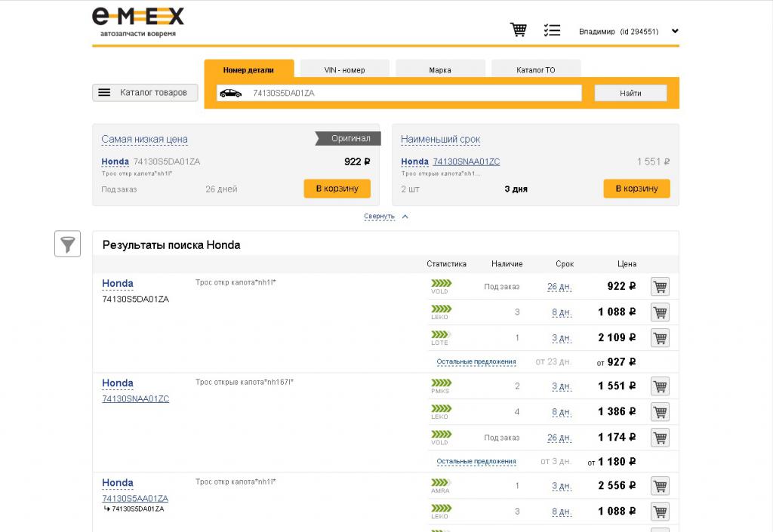Screen dimensions: 773x532
Task: Add the 2 109 ₽ LOTE offer to cart
Action: pyautogui.click(x=660, y=338)
